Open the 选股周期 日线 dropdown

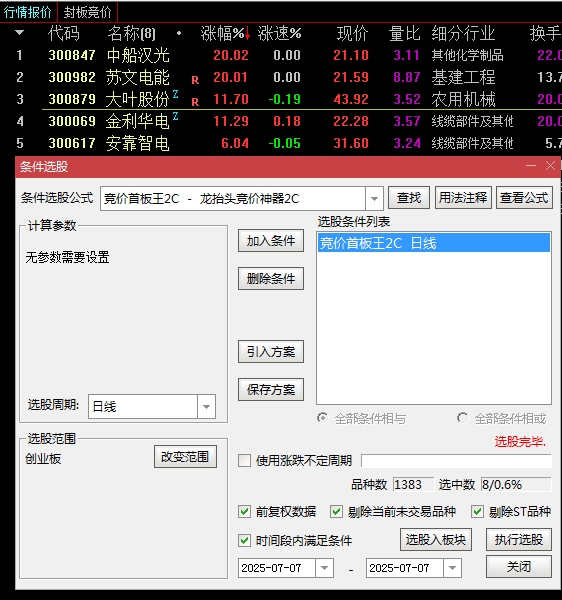click(206, 406)
